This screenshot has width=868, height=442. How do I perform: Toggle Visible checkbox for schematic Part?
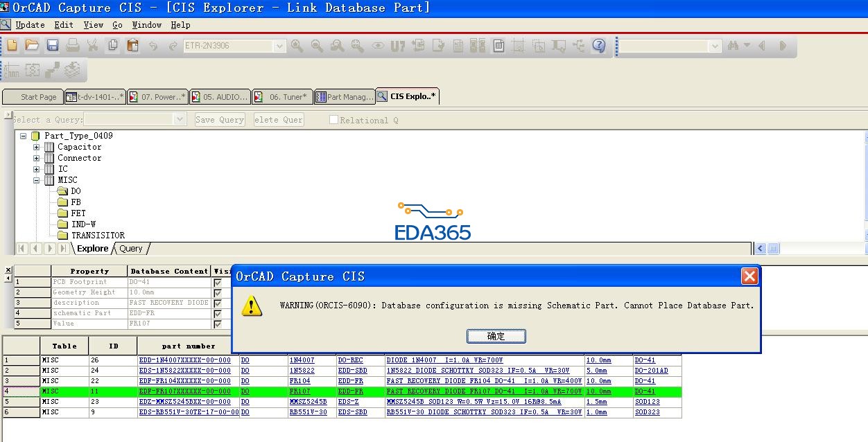coord(218,314)
